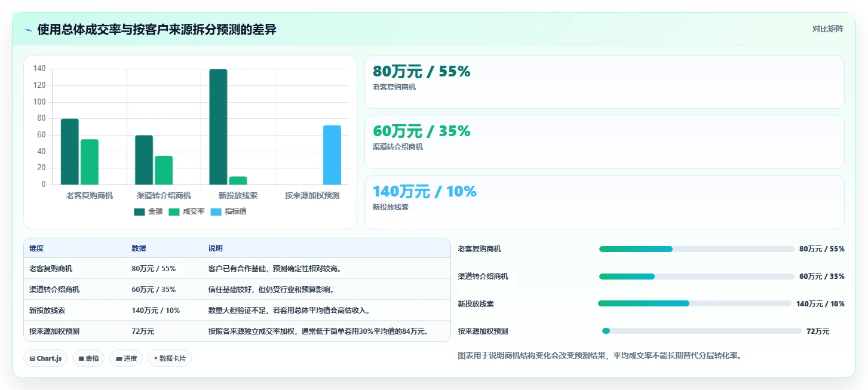Click the 对比矩阵 label

pyautogui.click(x=827, y=29)
